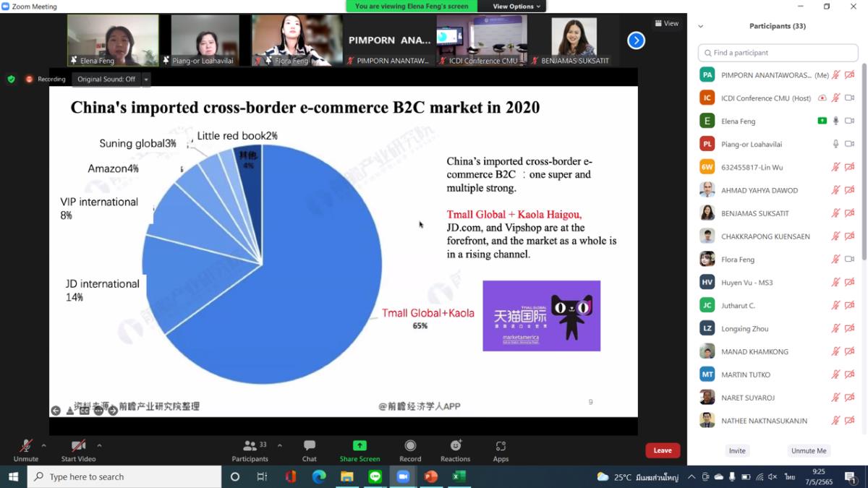Click the Original Sound: Off button
This screenshot has height=488, width=868.
[x=106, y=80]
